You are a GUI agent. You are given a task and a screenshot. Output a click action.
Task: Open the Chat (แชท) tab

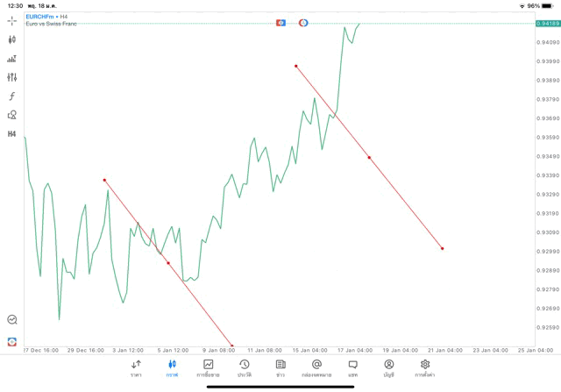352,368
